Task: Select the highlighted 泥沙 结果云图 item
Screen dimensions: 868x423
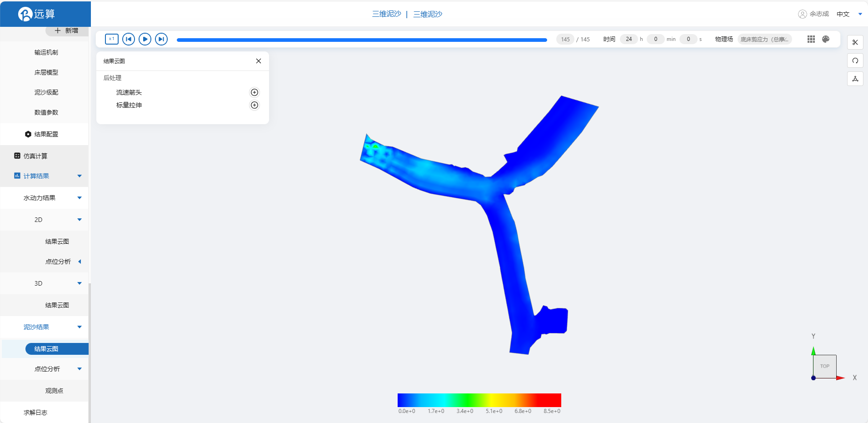Action: coord(57,349)
